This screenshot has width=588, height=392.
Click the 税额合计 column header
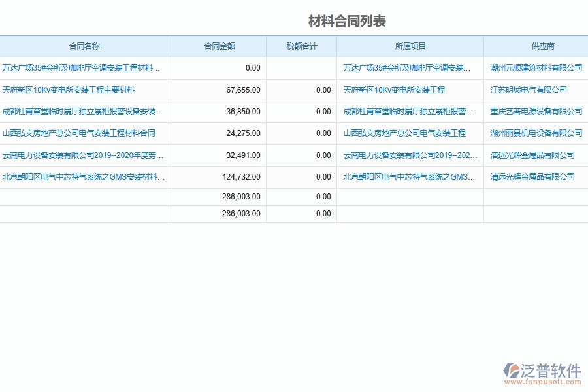pyautogui.click(x=301, y=46)
